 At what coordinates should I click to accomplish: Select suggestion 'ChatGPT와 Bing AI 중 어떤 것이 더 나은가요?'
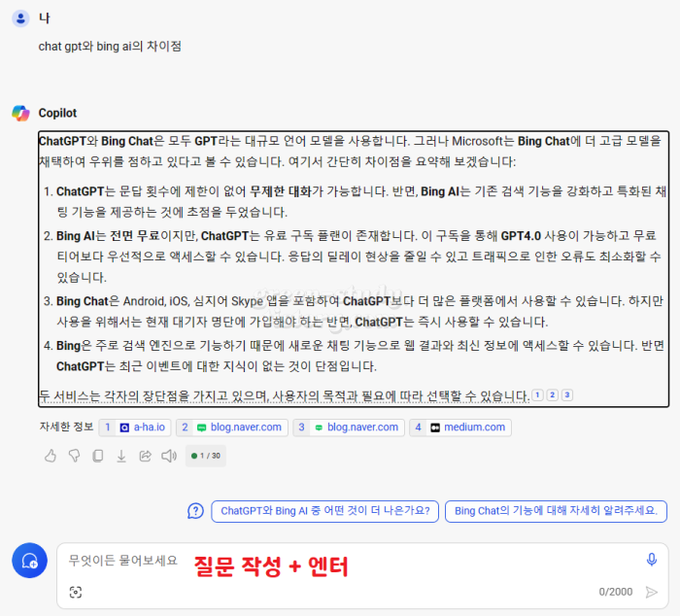tap(324, 511)
